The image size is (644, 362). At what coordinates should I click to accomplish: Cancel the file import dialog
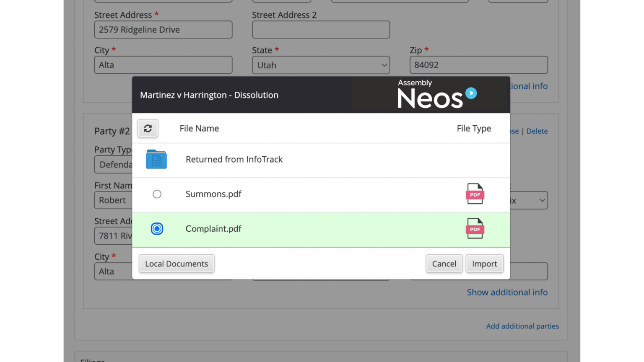pos(444,264)
